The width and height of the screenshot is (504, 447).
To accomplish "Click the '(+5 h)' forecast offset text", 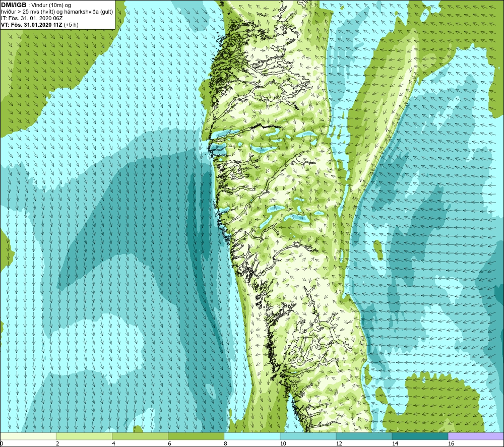I will tap(71, 25).
